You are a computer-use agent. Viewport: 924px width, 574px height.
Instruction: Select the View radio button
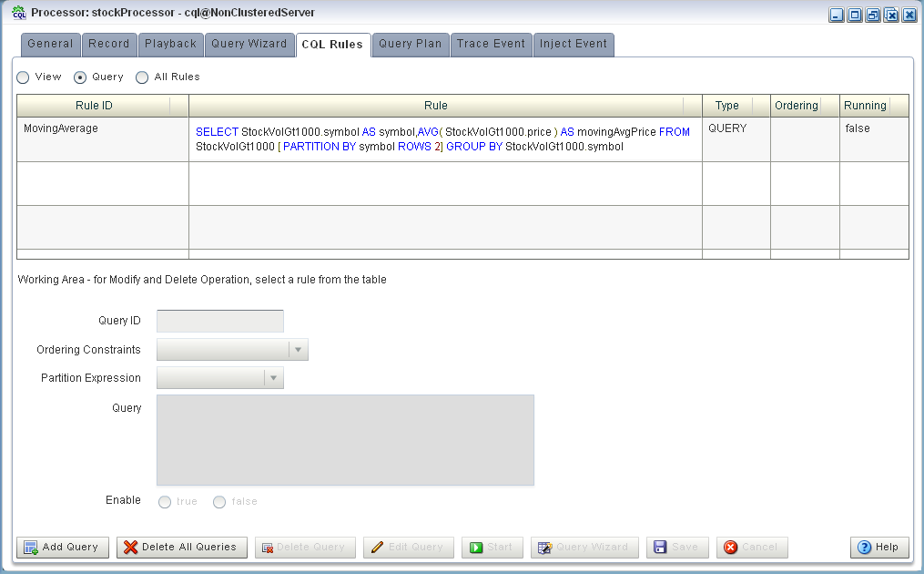click(x=22, y=77)
